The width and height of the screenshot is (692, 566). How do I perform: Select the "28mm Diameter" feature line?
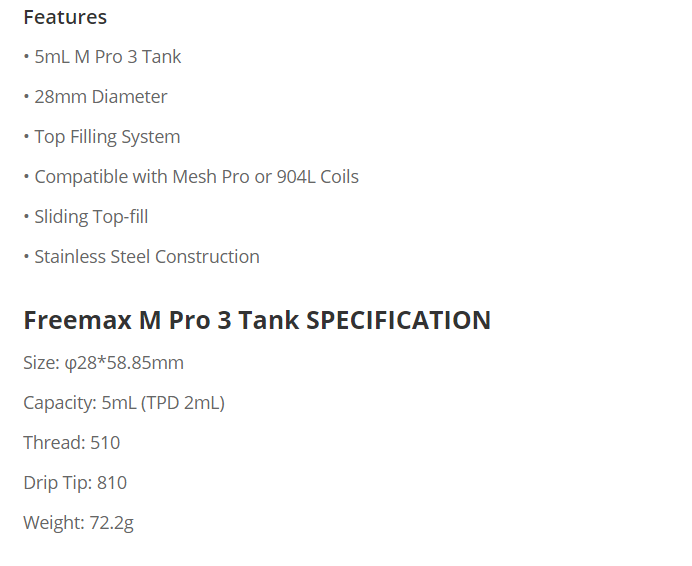point(100,97)
